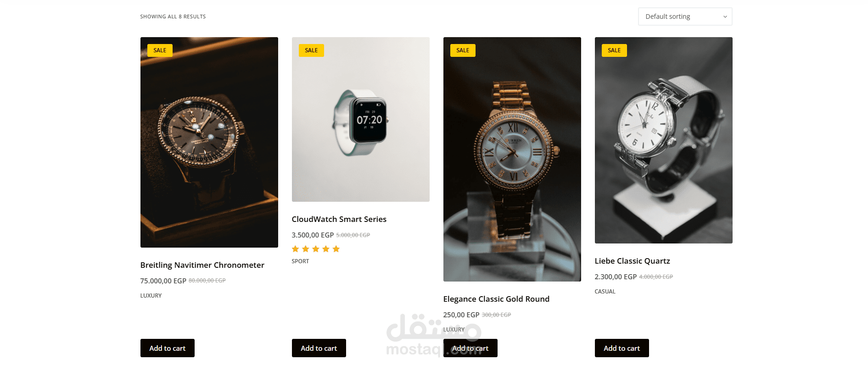The width and height of the screenshot is (868, 365).
Task: Add CloudWatch Smart Series to cart
Action: click(319, 348)
